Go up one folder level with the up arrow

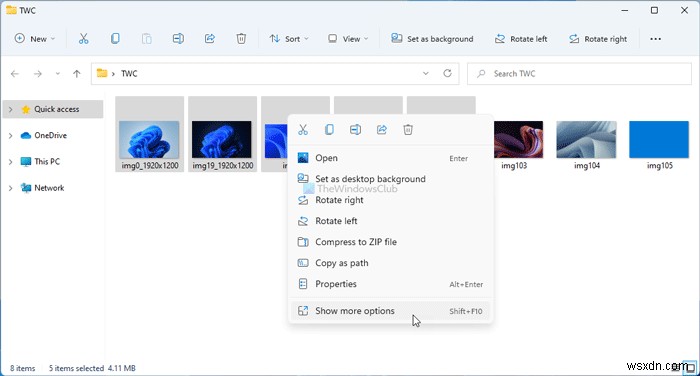(77, 74)
